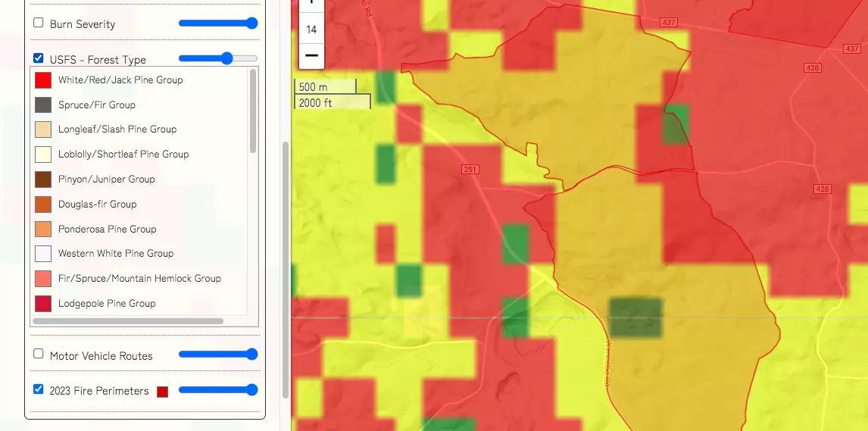Disable the 2023 Fire Perimeters checkbox
The image size is (868, 431).
pyautogui.click(x=39, y=389)
